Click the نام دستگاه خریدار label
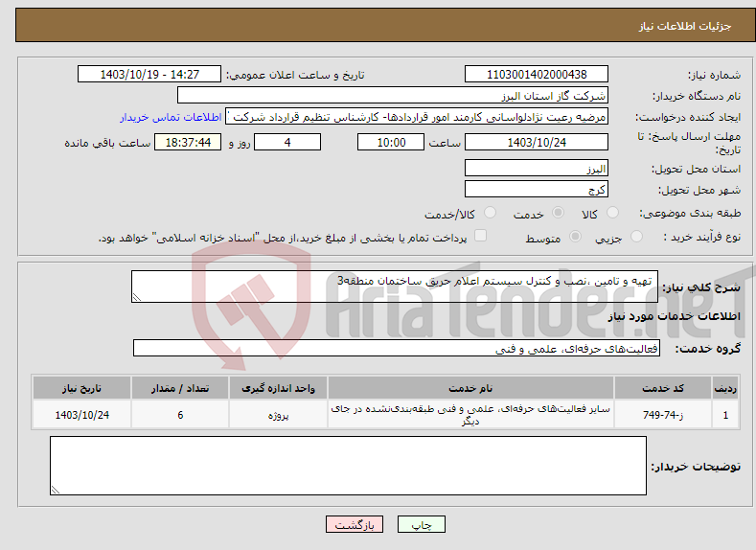Image resolution: width=756 pixels, height=550 pixels. (697, 96)
